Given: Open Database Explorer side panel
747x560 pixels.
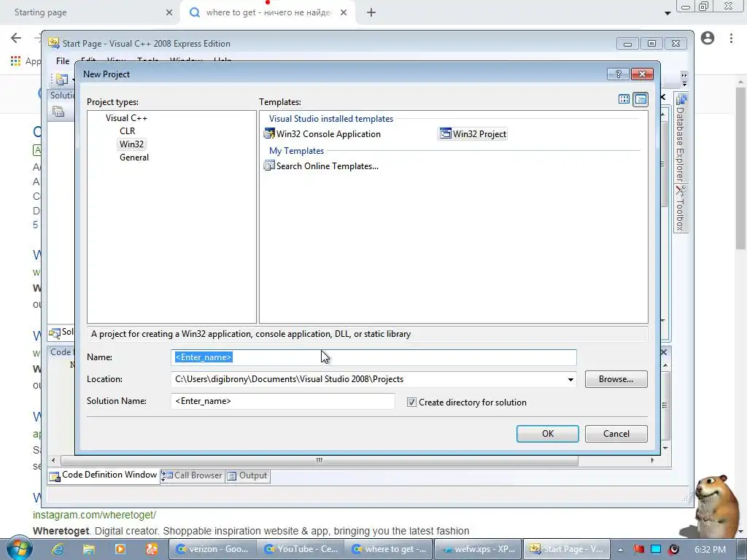Looking at the screenshot, I should click(681, 138).
